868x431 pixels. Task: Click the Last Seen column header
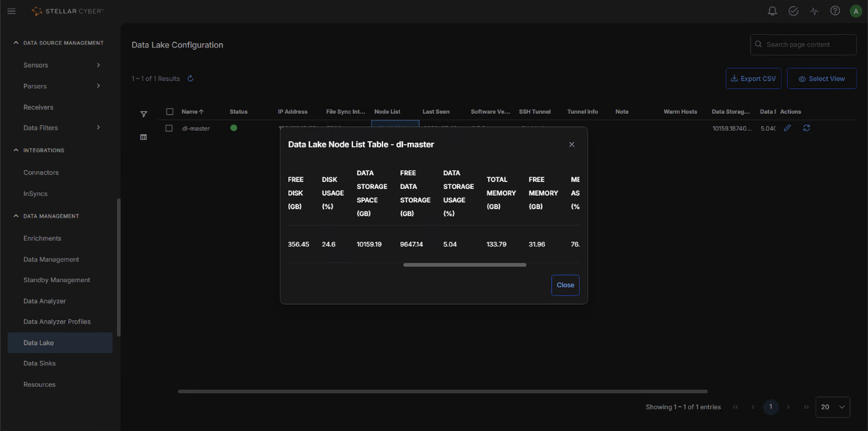(x=436, y=112)
